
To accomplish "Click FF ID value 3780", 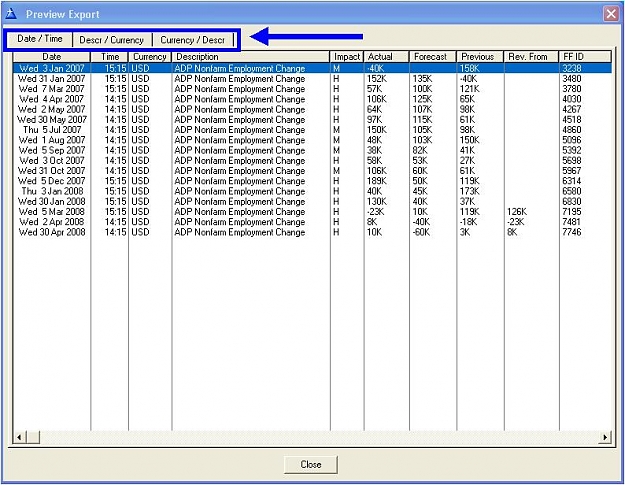I will click(572, 89).
